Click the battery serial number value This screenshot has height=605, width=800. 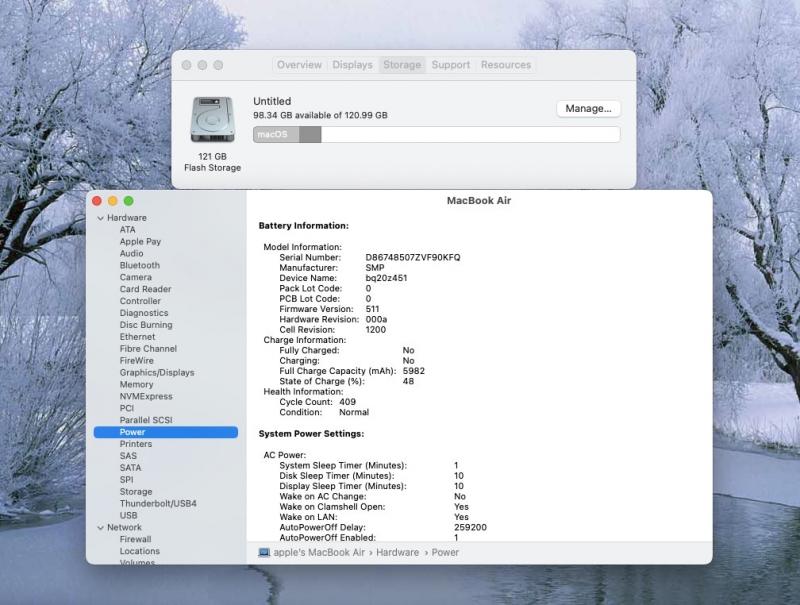coord(413,258)
